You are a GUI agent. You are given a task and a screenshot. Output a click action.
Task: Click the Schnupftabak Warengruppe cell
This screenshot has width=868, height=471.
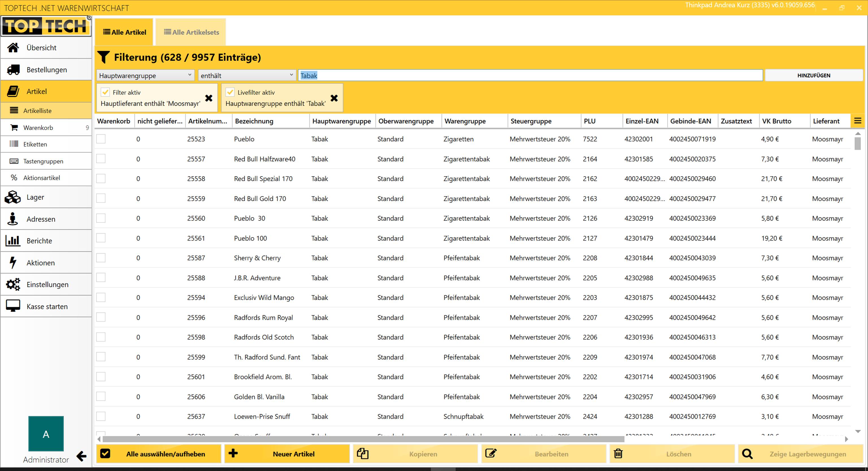click(x=463, y=417)
